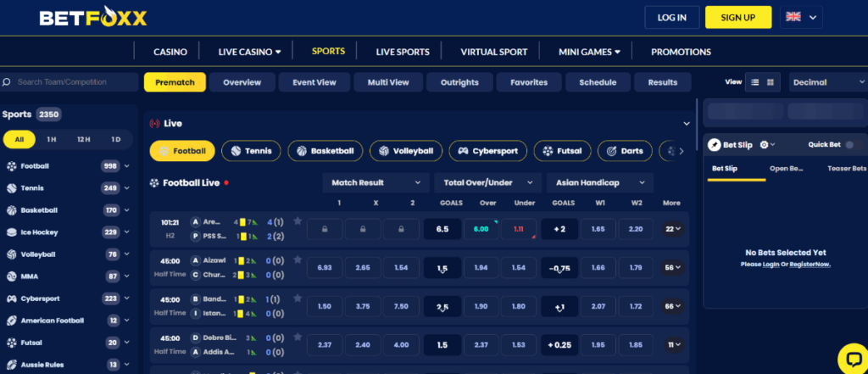Screen dimensions: 868x374
Task: Open the Total Over/Under dropdown
Action: (487, 182)
